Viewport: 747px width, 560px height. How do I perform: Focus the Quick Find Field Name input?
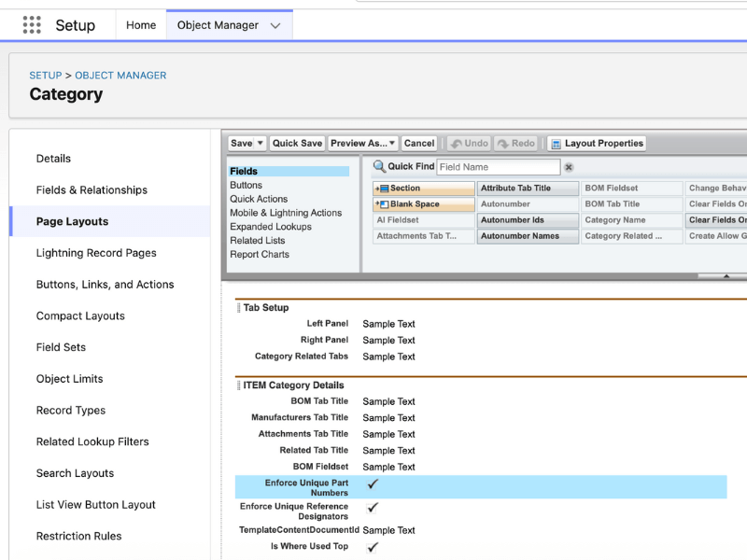tap(499, 167)
